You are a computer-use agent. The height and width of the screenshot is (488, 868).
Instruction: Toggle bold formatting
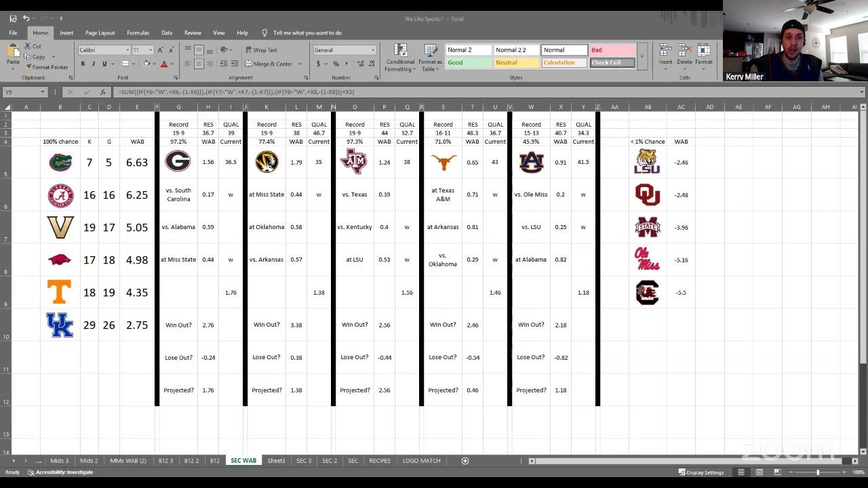(x=83, y=64)
